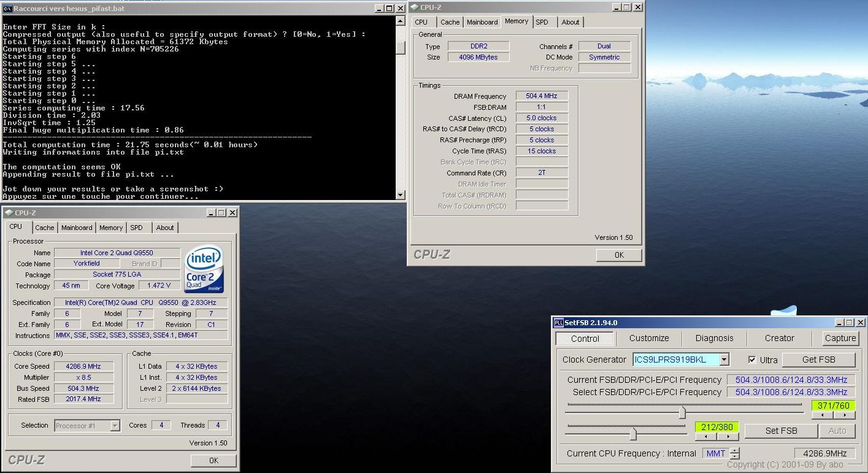Open About tab in memory CPU-Z window

tap(570, 22)
